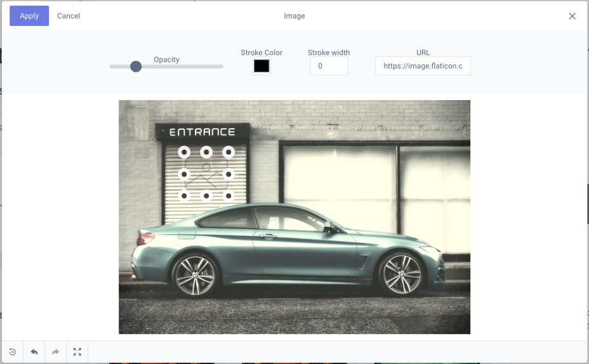Click the Apply button

coord(29,16)
